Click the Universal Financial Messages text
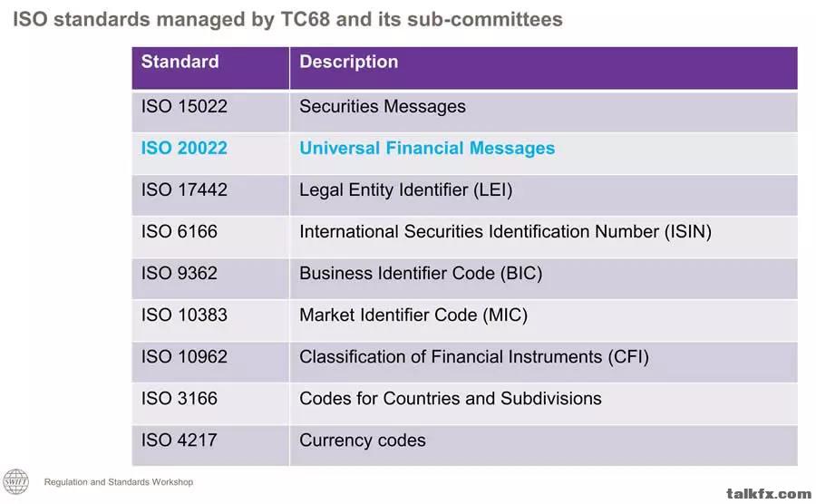 [427, 149]
